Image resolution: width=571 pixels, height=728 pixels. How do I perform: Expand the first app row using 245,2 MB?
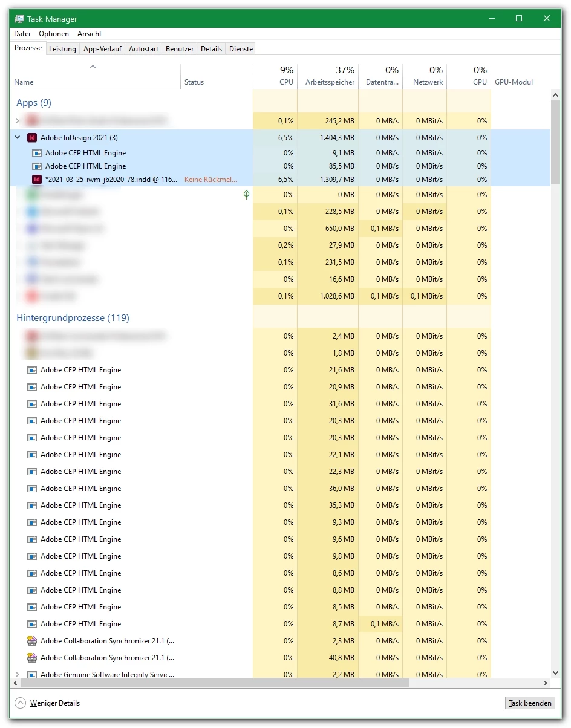click(x=18, y=121)
